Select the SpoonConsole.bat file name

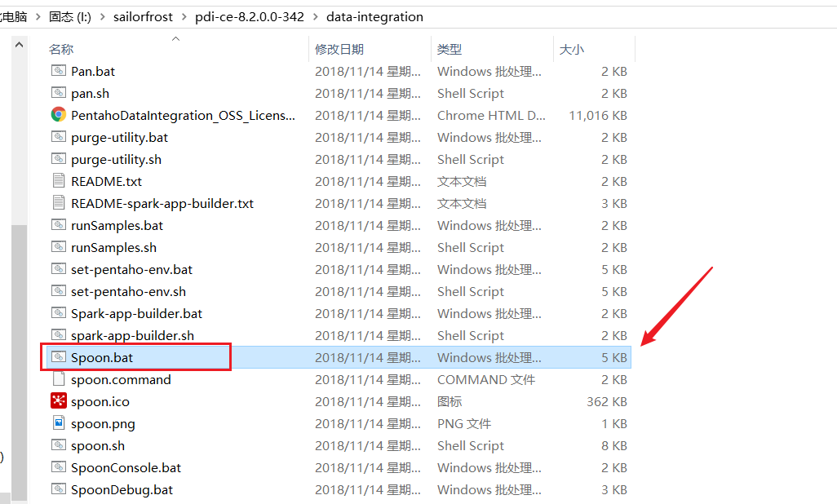click(x=126, y=467)
